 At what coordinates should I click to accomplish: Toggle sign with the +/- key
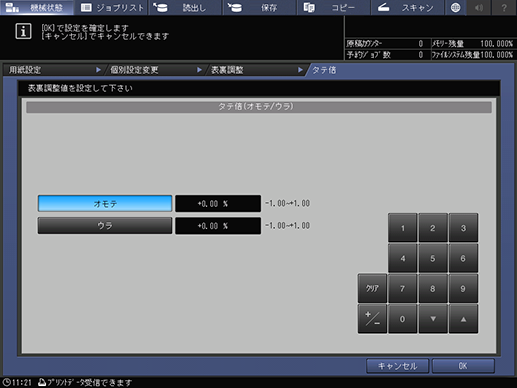point(372,319)
